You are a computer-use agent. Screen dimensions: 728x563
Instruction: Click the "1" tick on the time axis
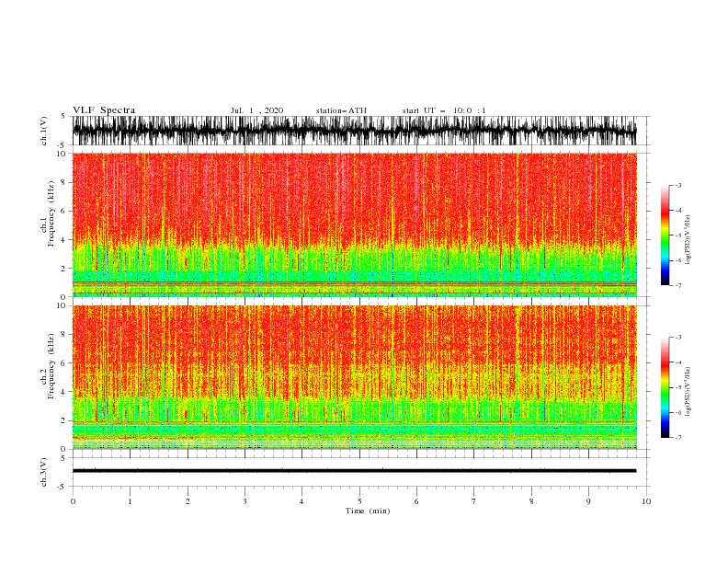(130, 501)
